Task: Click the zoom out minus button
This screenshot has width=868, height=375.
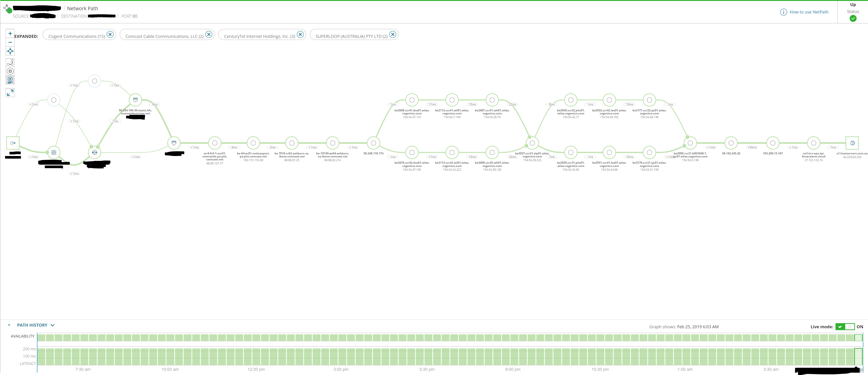Action: pyautogui.click(x=10, y=42)
